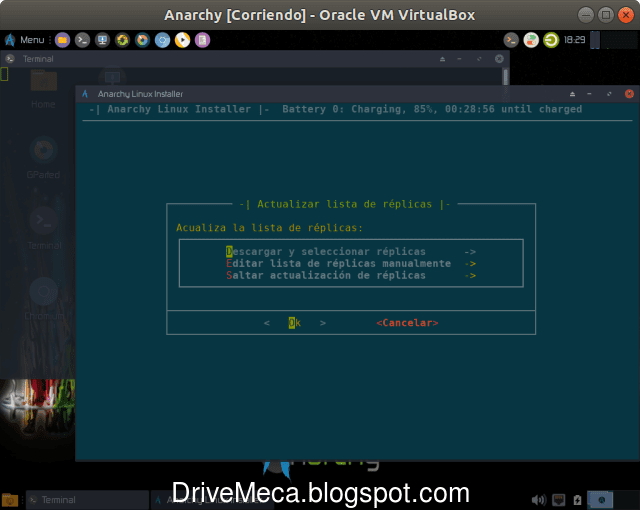Launch the yellow media player icon
The image size is (640, 510).
point(182,40)
